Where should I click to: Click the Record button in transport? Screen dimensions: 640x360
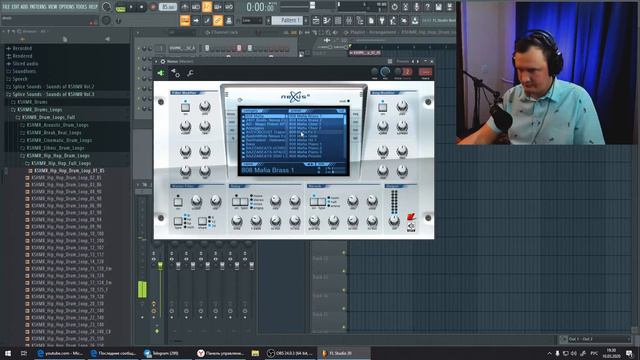click(x=153, y=7)
